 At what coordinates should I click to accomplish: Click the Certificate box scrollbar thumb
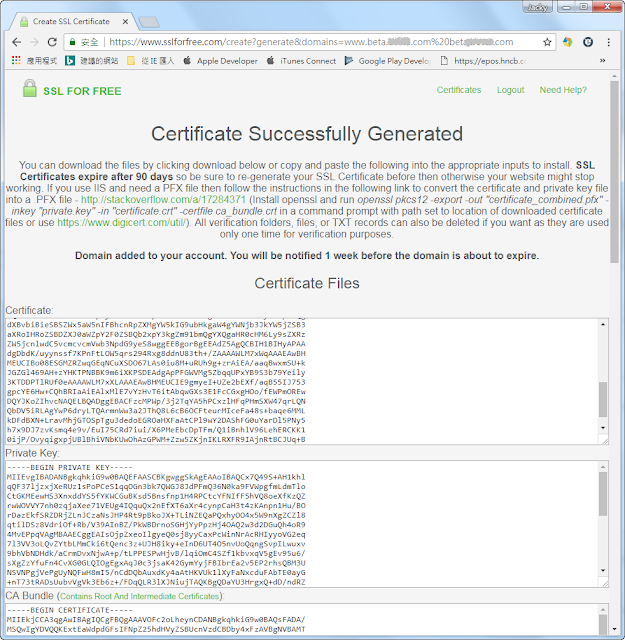(603, 399)
